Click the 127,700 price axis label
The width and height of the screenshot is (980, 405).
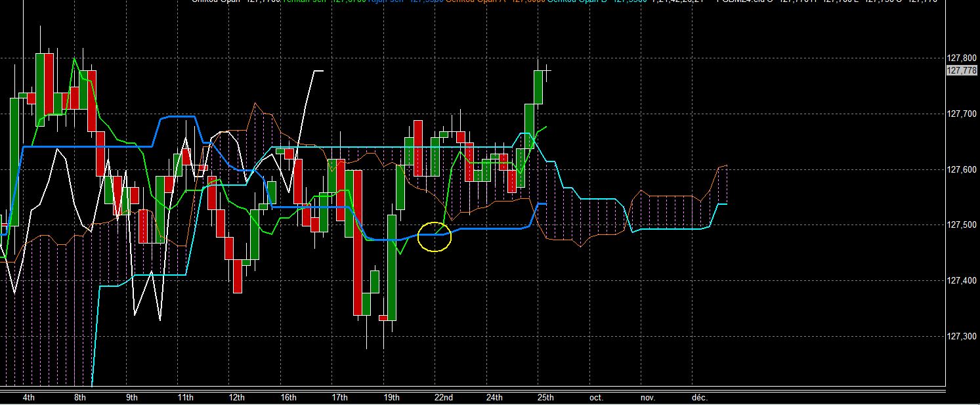tap(962, 114)
